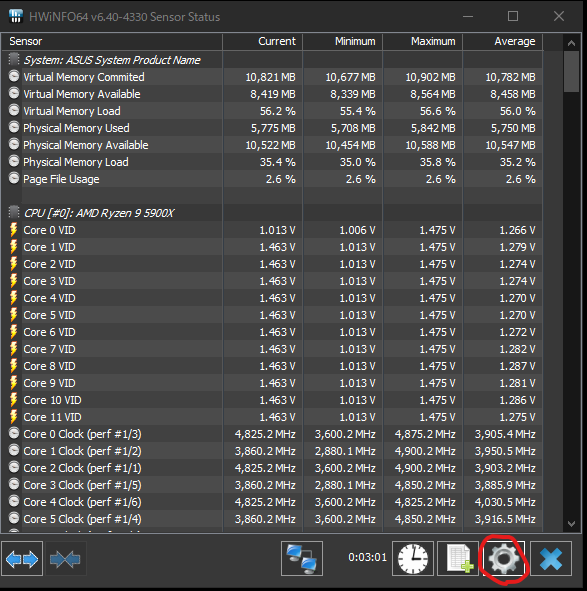Click the 4,030.5 MHz average value
Image resolution: width=587 pixels, height=591 pixels.
coord(505,502)
